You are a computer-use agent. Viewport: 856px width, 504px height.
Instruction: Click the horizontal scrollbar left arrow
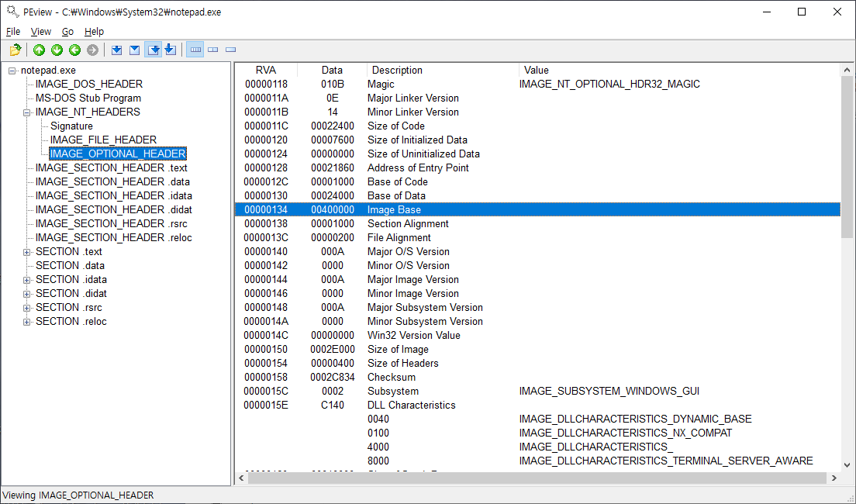click(x=242, y=478)
